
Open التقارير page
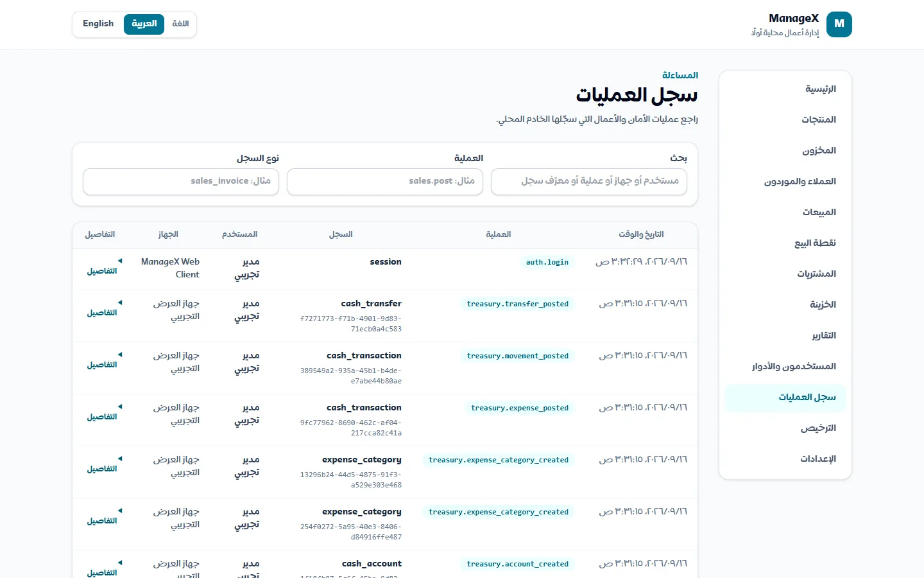(x=785, y=335)
